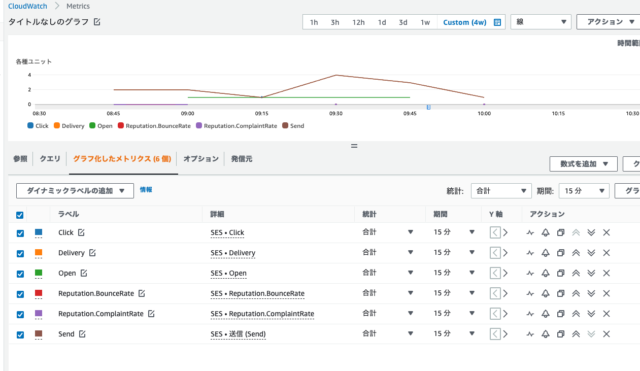Edit the Reputation.ComplaintRate label icon
This screenshot has height=371, width=640.
coord(151,313)
